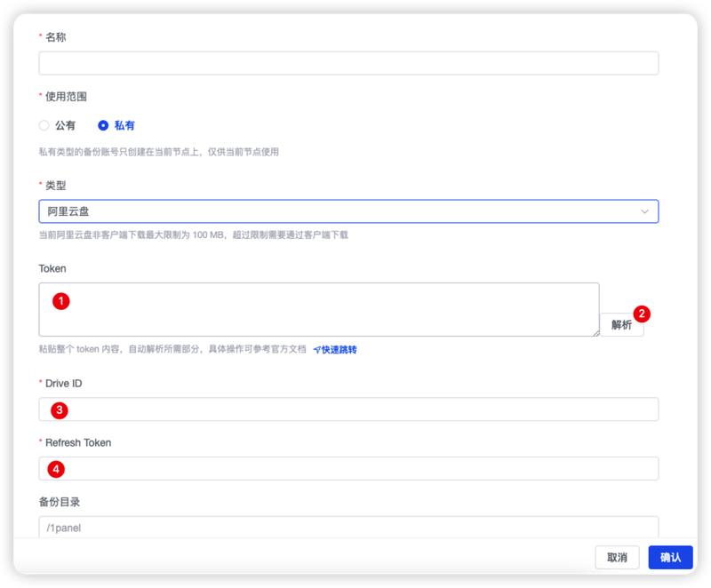711x588 pixels.
Task: Confirm with the 确认 button
Action: tap(670, 557)
